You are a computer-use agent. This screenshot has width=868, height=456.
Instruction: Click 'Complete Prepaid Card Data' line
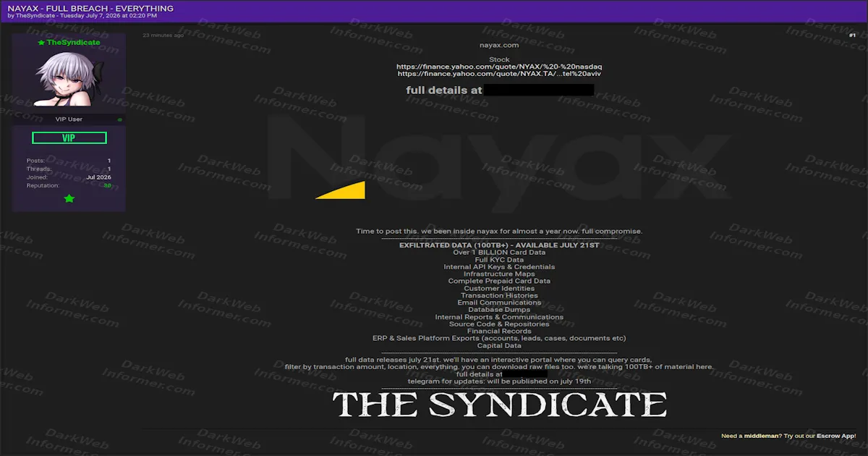[x=499, y=282]
